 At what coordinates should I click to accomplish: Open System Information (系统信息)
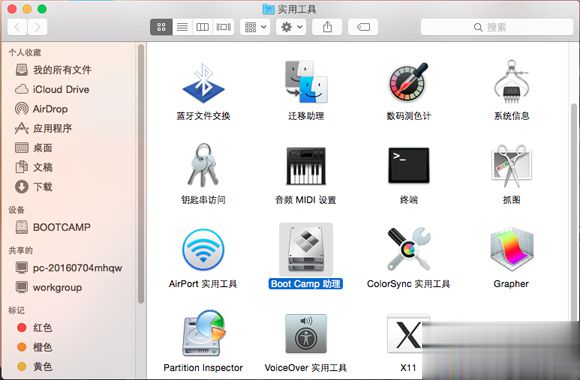click(511, 82)
